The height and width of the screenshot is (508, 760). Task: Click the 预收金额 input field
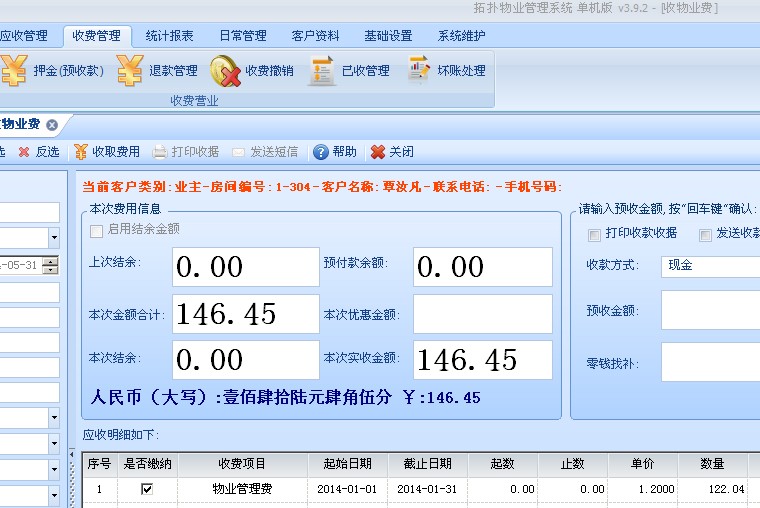710,310
